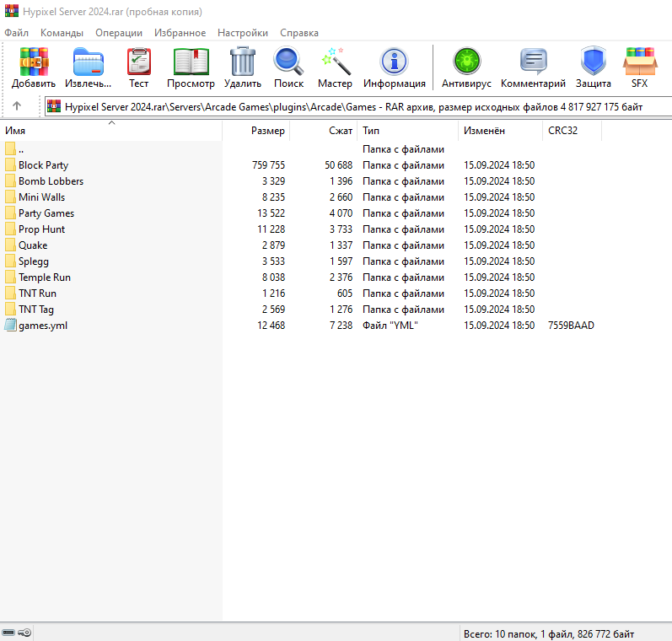
Task: Click Prop Hunt size 11 228
Action: [x=271, y=229]
